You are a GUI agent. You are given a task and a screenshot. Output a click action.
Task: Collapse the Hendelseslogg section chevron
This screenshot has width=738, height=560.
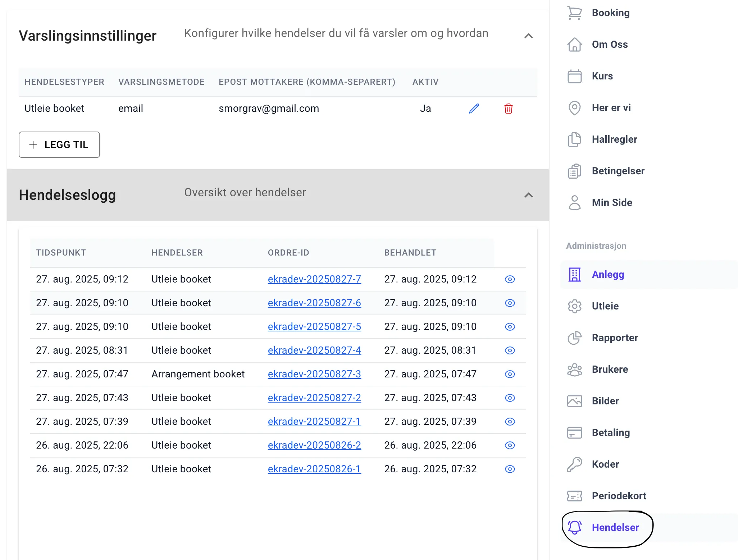(528, 195)
